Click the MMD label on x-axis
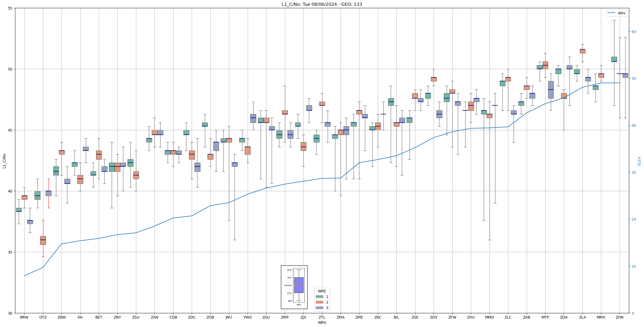 (489, 317)
